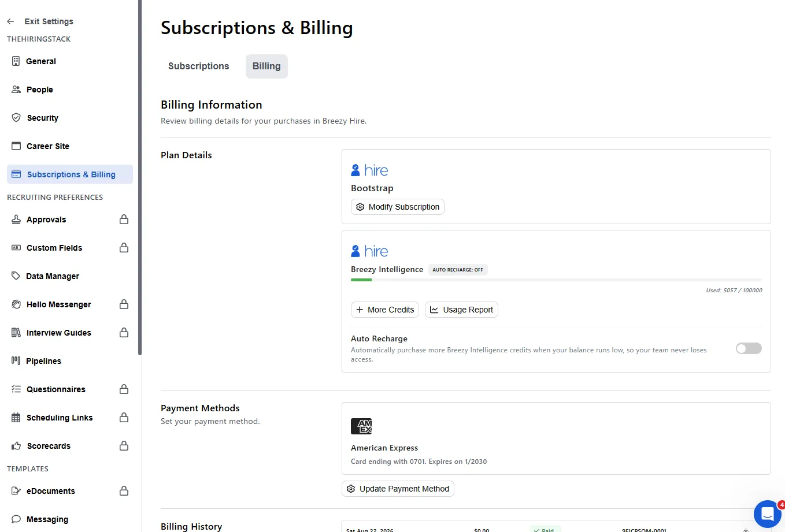Click the Approvals stamp icon

[16, 220]
